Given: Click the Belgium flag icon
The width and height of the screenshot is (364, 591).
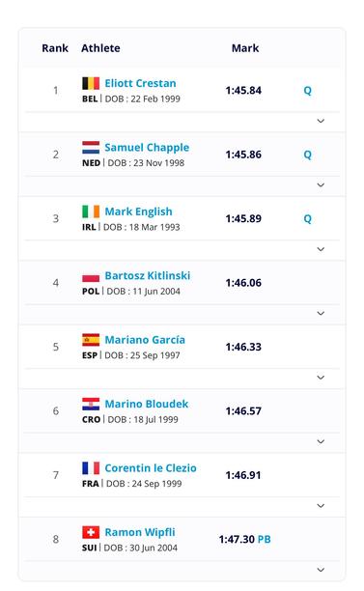Looking at the screenshot, I should [91, 83].
